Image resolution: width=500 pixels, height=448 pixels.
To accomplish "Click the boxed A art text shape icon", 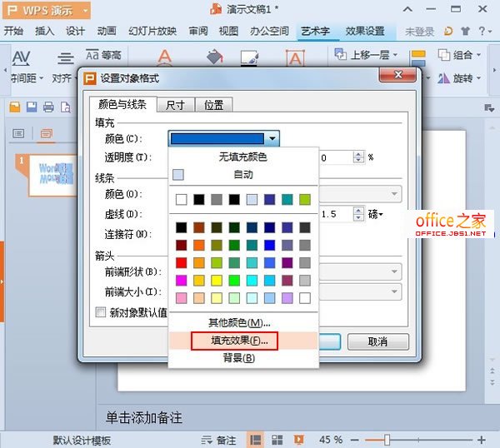I will pyautogui.click(x=295, y=57).
